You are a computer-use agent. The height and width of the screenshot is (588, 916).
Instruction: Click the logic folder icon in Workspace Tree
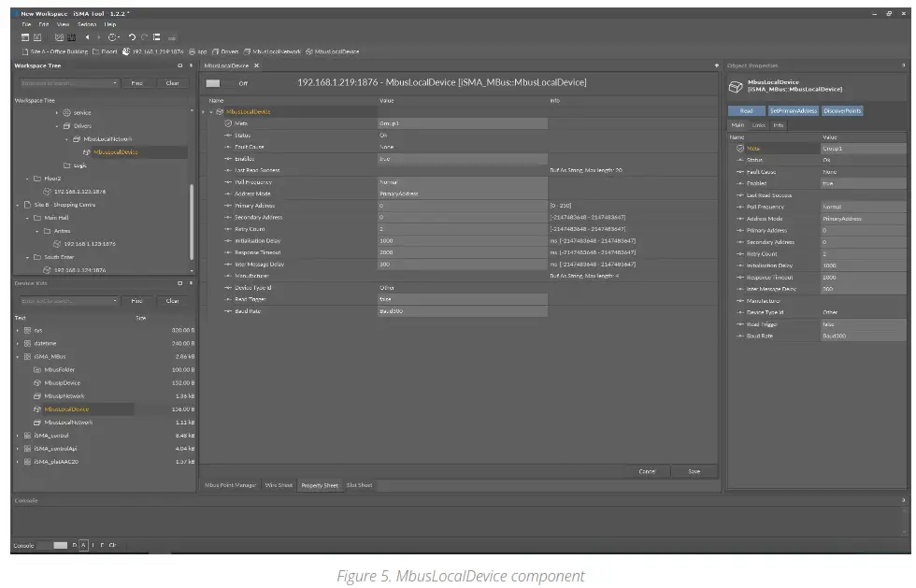66,165
